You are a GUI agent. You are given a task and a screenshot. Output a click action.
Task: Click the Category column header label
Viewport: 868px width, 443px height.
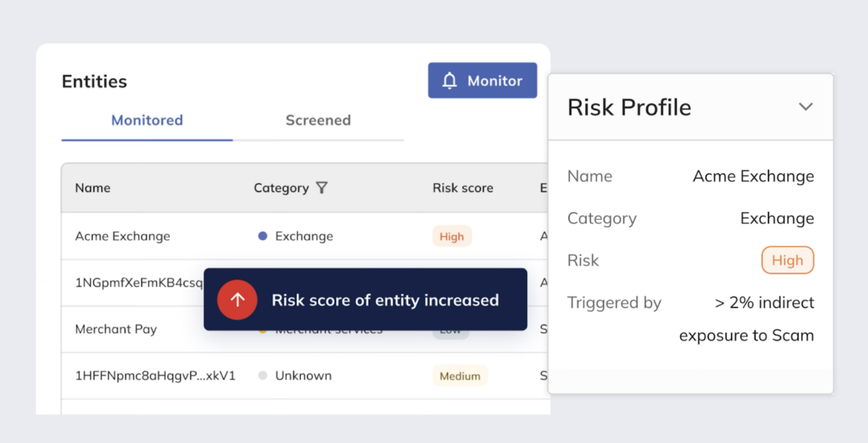[281, 188]
